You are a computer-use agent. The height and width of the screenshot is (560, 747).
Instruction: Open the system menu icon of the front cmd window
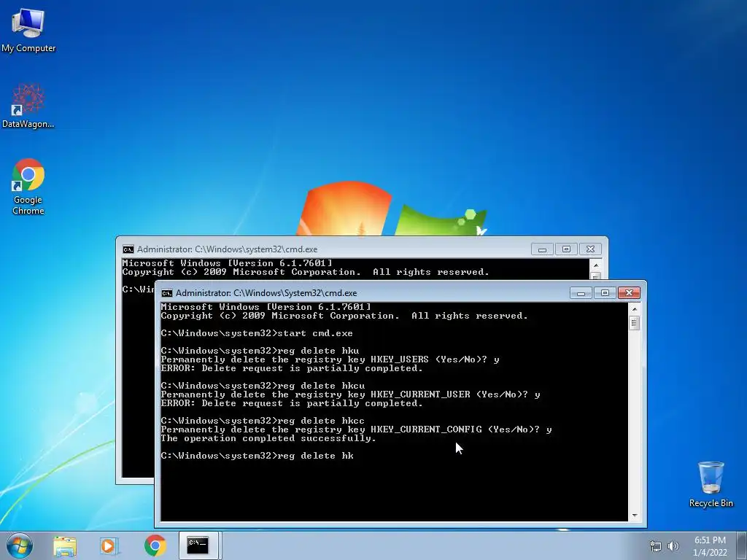point(167,293)
